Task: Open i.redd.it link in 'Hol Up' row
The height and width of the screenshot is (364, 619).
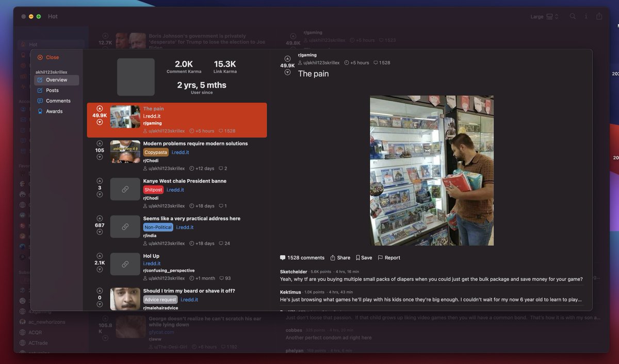Action: [x=152, y=263]
